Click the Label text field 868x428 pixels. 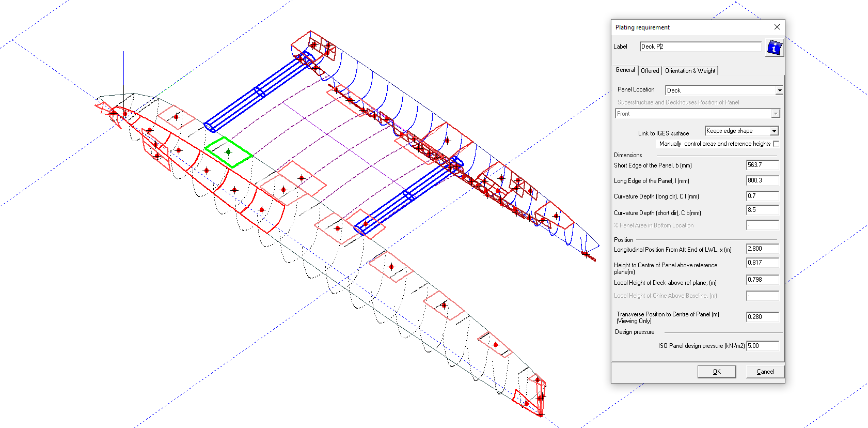(700, 47)
